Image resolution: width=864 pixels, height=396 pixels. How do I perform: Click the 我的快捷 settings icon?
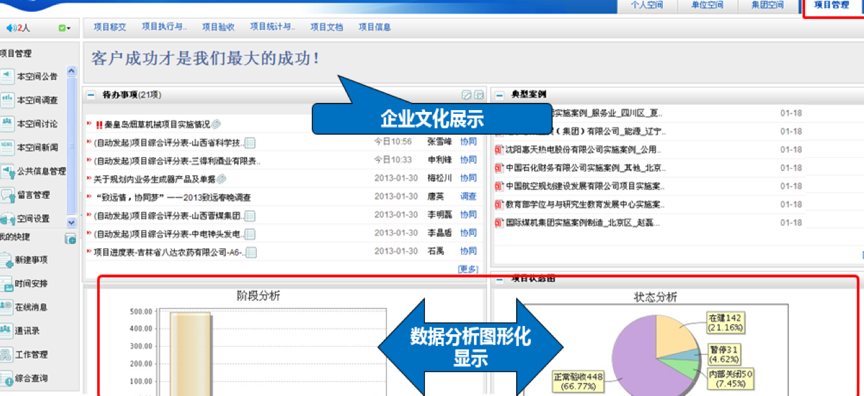70,238
